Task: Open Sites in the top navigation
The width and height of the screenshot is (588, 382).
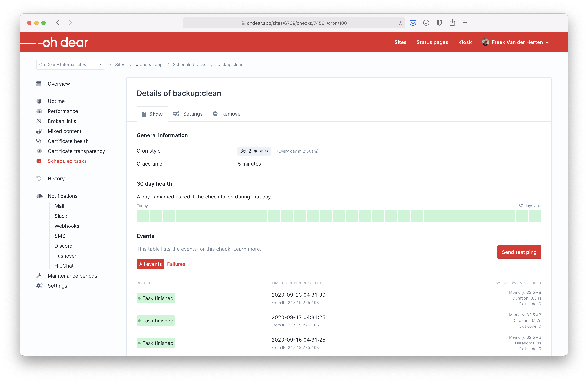Action: click(x=400, y=42)
